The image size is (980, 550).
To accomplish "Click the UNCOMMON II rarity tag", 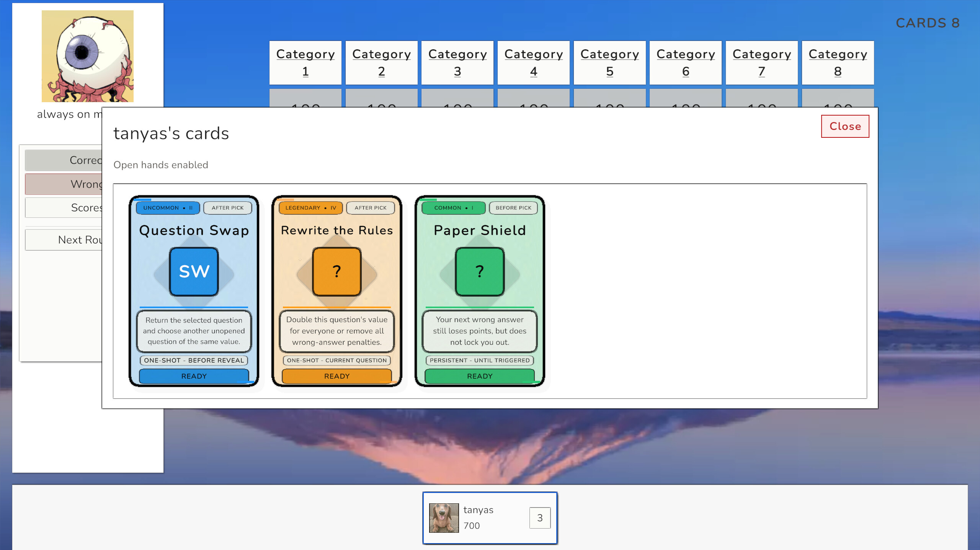I will pos(168,208).
